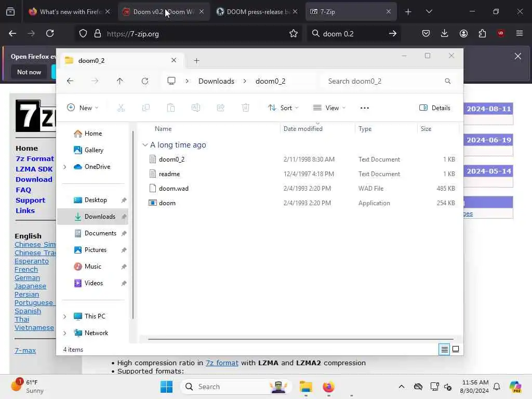Image resolution: width=532 pixels, height=399 pixels.
Task: Go back in File Explorer
Action: pos(70,81)
